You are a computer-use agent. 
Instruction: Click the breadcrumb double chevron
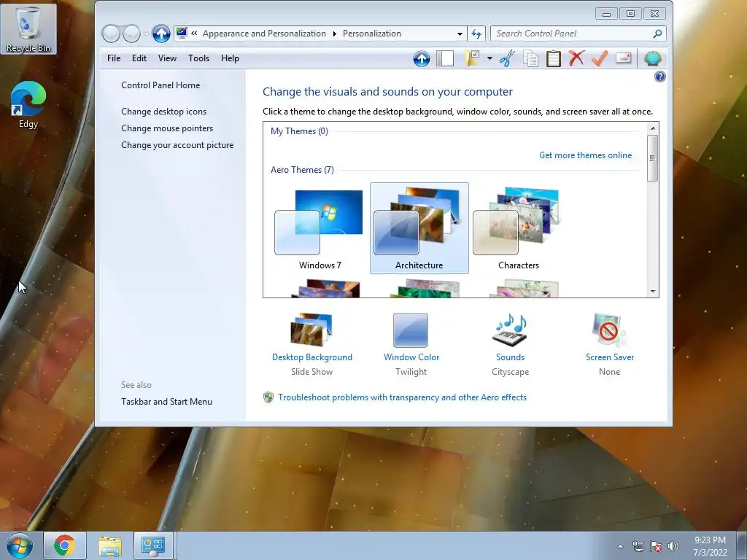click(194, 34)
